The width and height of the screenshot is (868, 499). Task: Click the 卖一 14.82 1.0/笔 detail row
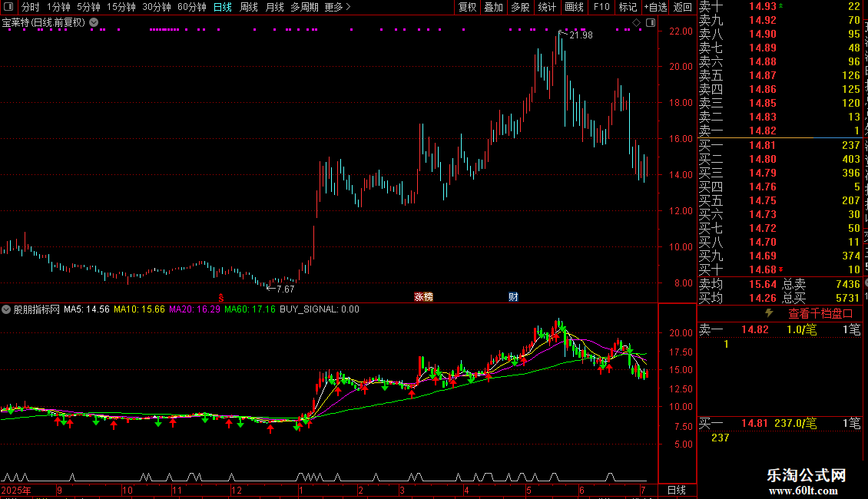780,329
